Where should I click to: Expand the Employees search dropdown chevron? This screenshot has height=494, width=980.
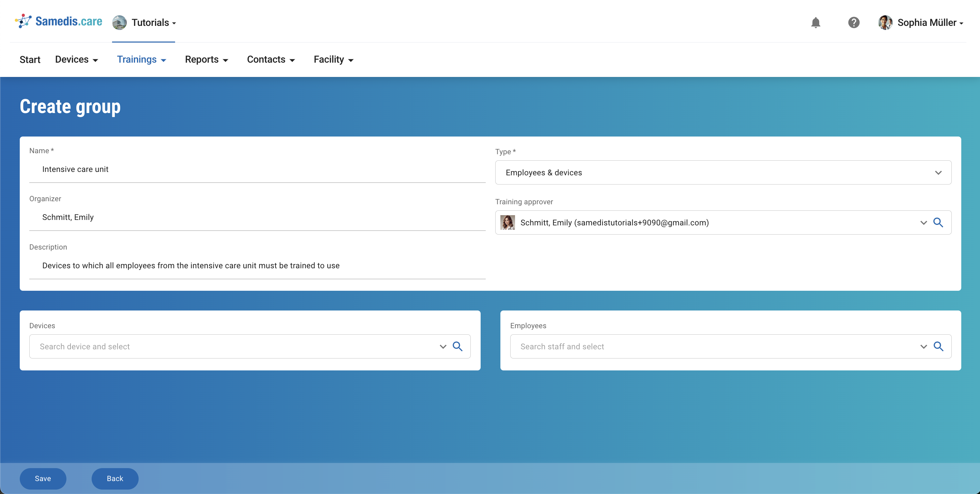point(923,347)
